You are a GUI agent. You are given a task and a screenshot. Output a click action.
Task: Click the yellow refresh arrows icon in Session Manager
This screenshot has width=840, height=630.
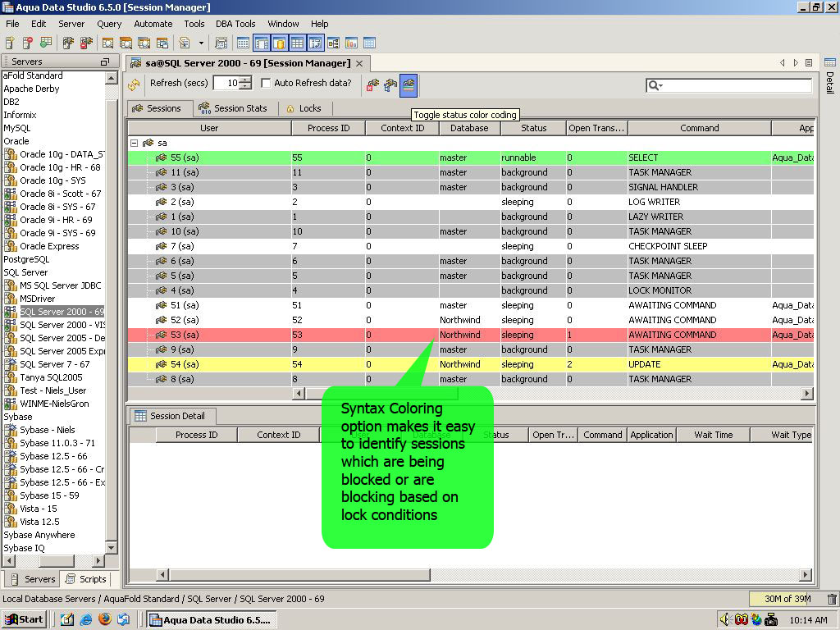[134, 84]
